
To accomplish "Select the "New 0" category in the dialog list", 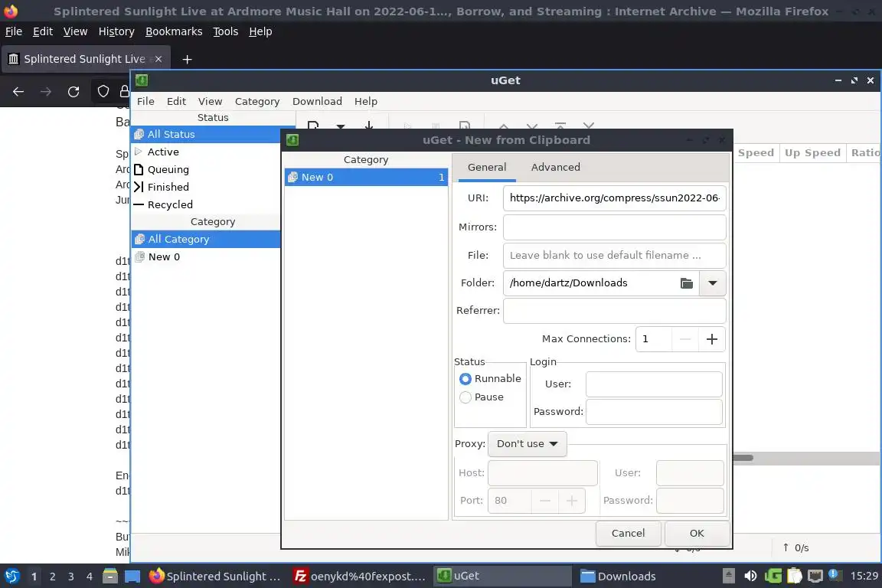I will [x=366, y=178].
